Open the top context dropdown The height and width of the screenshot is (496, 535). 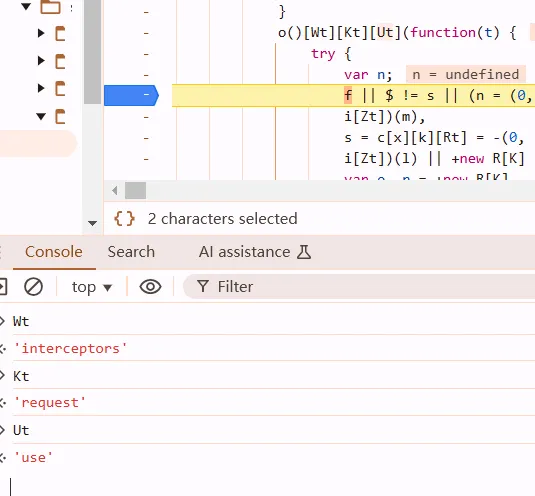click(91, 287)
